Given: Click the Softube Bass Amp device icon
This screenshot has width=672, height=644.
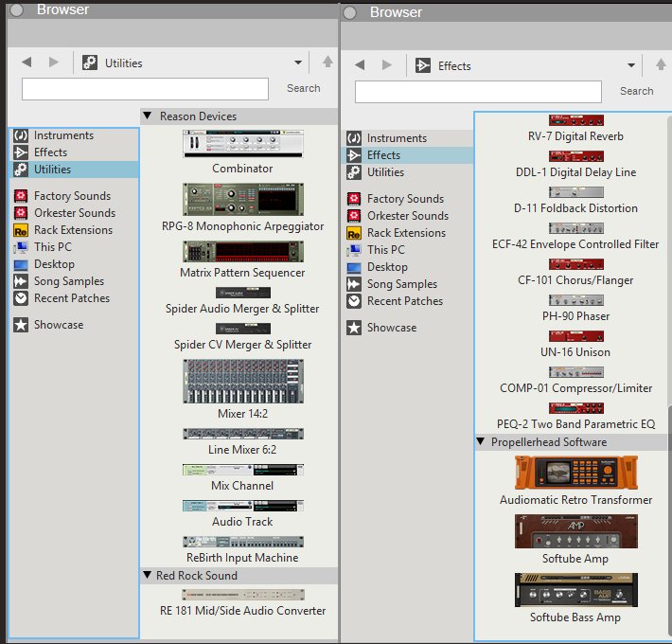Looking at the screenshot, I should pyautogui.click(x=575, y=590).
